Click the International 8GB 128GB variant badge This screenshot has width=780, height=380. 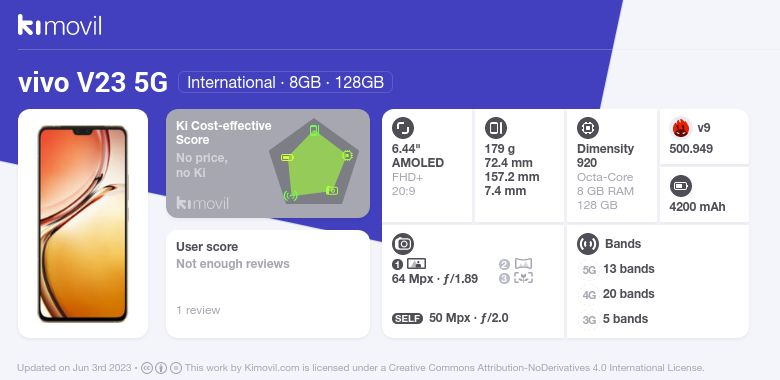(286, 82)
